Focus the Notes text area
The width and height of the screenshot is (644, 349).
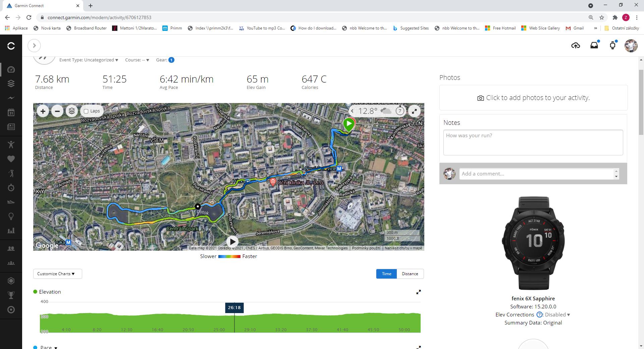[533, 143]
